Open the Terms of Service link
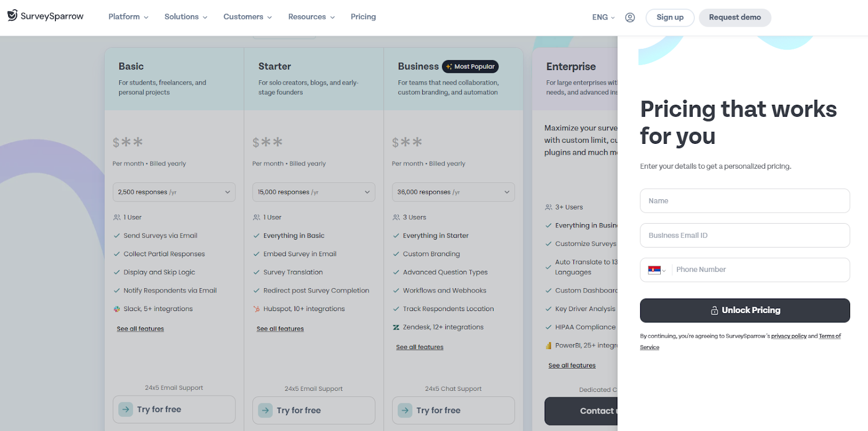Viewport: 868px width, 431px height. pos(829,337)
